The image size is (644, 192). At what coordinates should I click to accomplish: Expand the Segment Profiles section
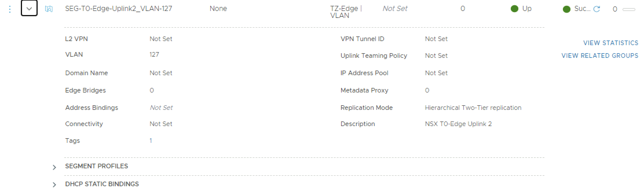point(54,167)
